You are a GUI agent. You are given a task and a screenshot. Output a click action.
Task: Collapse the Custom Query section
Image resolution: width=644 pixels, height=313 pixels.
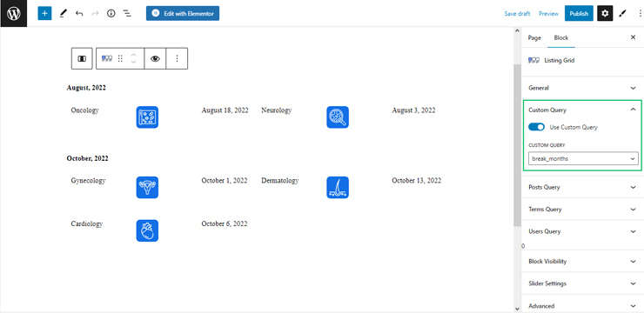[581, 110]
